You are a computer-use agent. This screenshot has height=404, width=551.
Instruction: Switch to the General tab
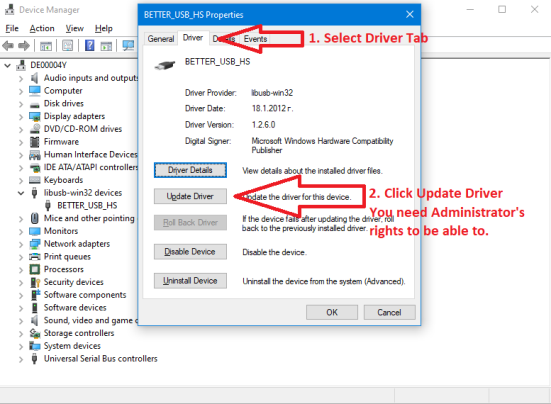tap(161, 39)
